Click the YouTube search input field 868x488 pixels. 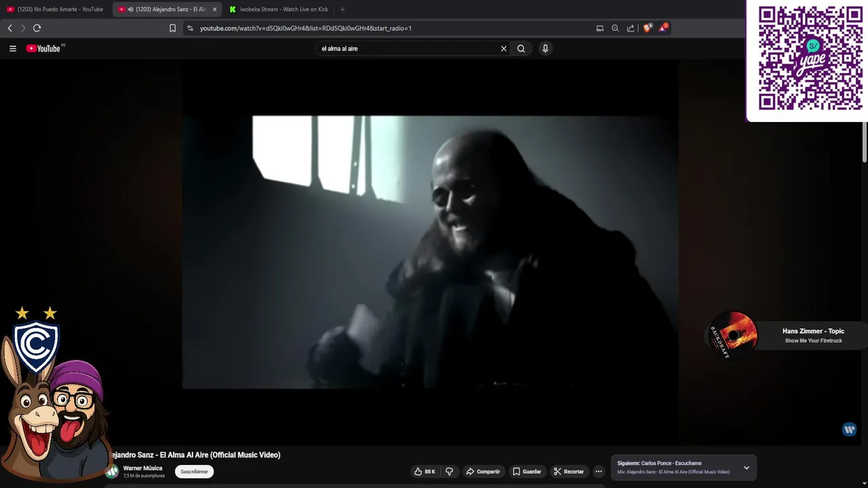pos(407,49)
